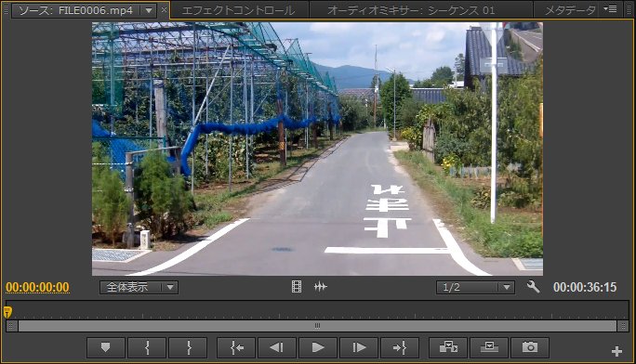Open the settings wrench menu
Screen dimensions: 636x364
[533, 287]
